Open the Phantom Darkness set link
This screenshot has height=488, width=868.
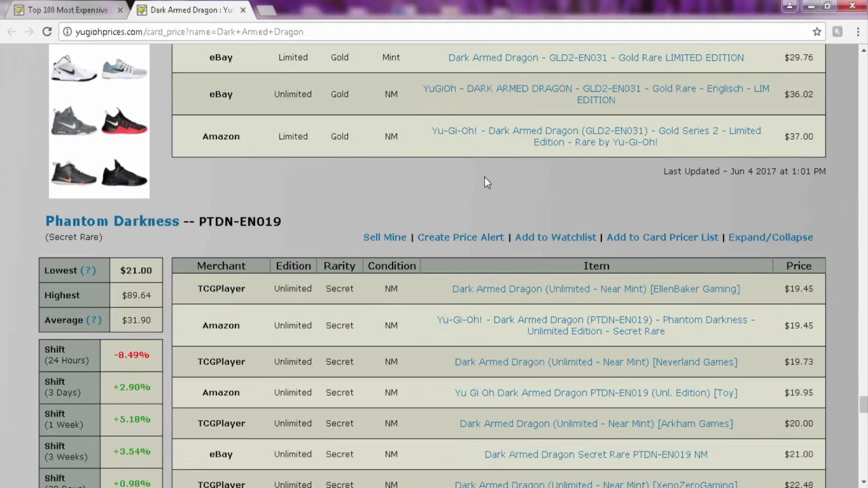(113, 221)
